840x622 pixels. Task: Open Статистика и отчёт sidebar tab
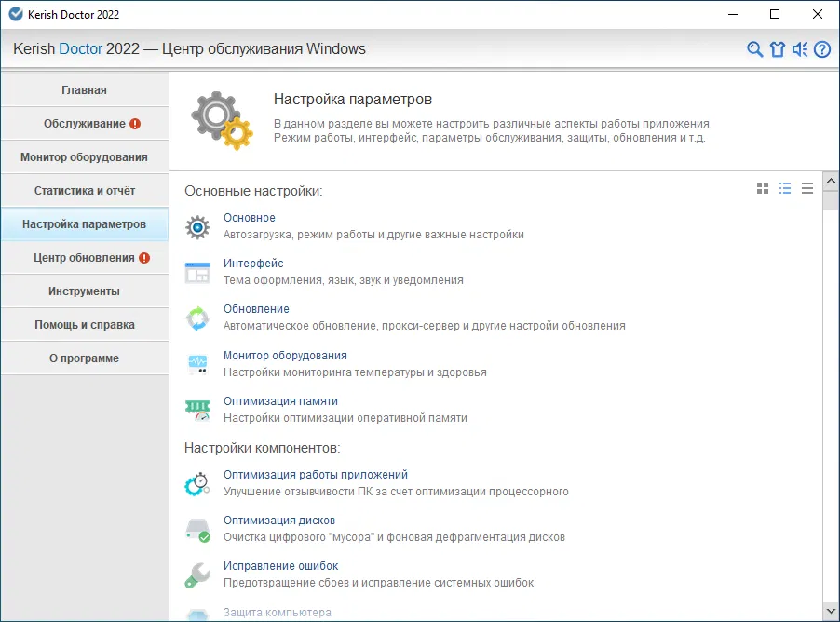click(x=85, y=191)
